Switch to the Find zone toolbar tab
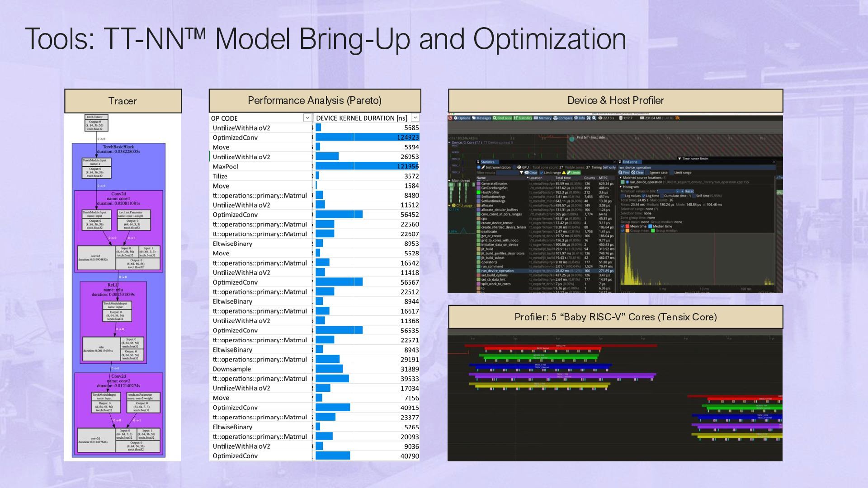 (x=502, y=118)
